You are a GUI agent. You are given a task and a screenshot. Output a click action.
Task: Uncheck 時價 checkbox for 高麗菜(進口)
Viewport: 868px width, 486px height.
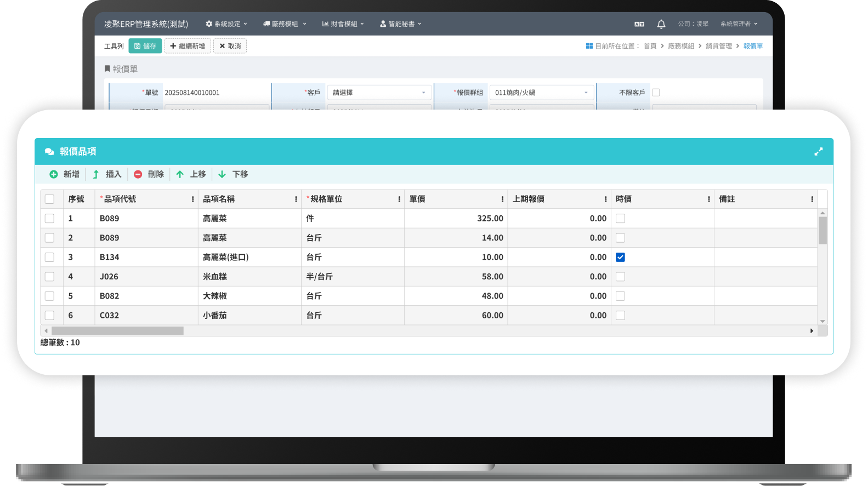pyautogui.click(x=620, y=258)
